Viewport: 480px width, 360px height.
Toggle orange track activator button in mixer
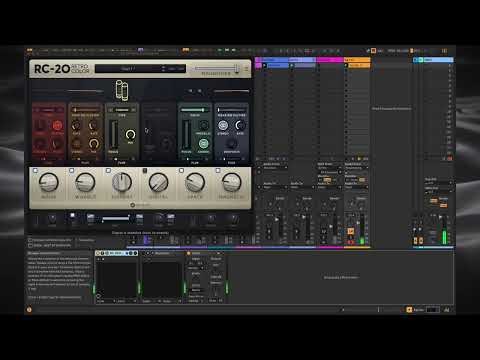tap(351, 231)
